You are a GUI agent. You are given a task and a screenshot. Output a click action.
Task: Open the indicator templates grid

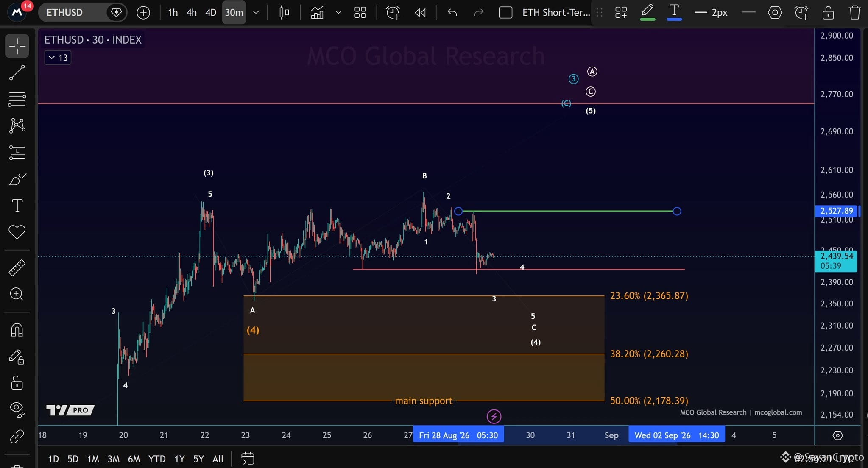pos(360,13)
